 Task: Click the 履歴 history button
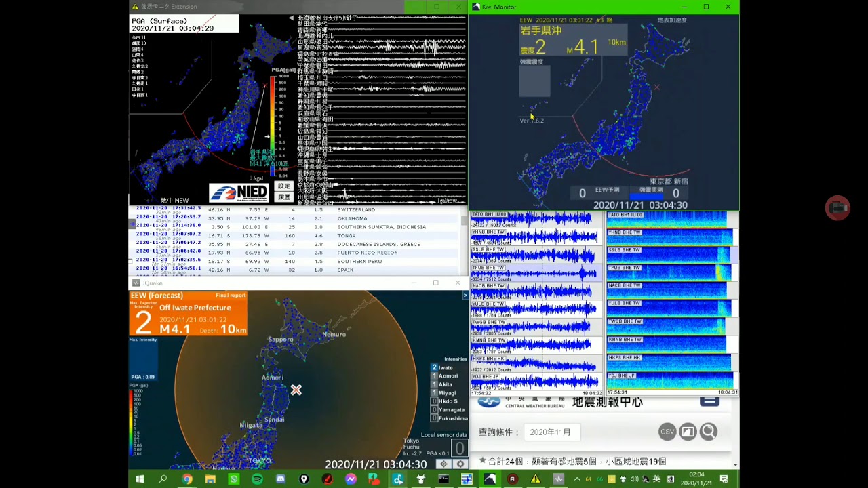(283, 197)
